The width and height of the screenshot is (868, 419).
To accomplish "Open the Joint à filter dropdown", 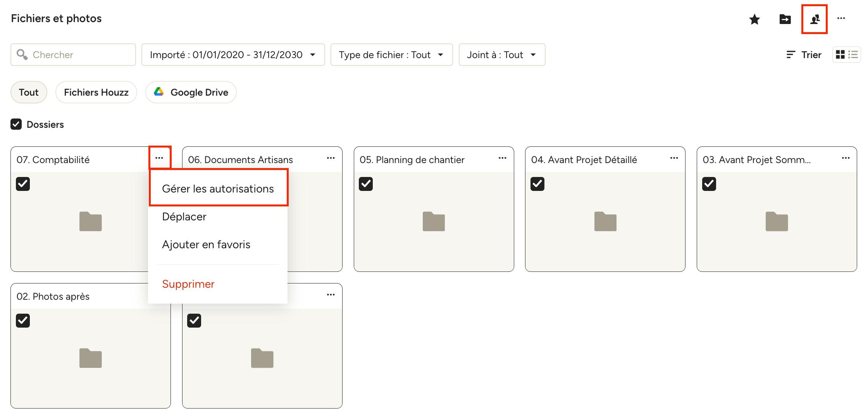I will click(502, 55).
